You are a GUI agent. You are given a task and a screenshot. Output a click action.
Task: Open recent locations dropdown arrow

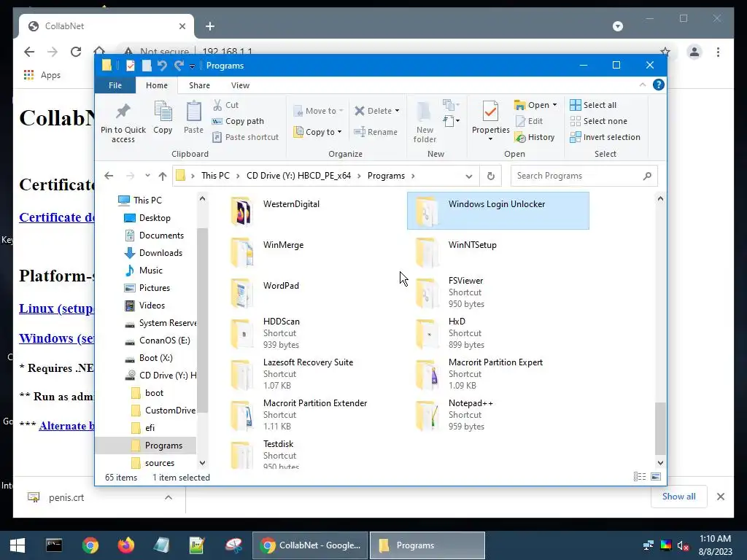pyautogui.click(x=147, y=176)
